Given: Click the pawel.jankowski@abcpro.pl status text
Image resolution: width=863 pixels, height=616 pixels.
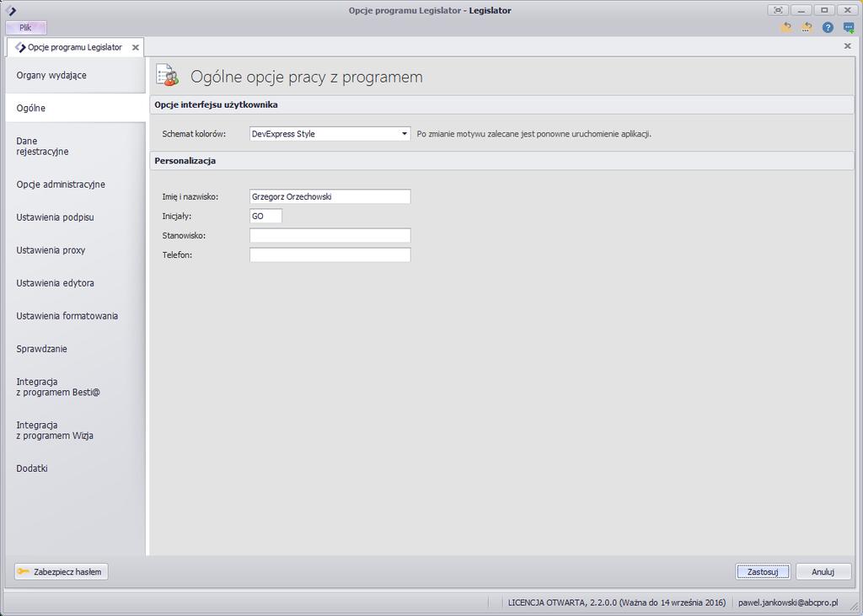Looking at the screenshot, I should point(788,603).
